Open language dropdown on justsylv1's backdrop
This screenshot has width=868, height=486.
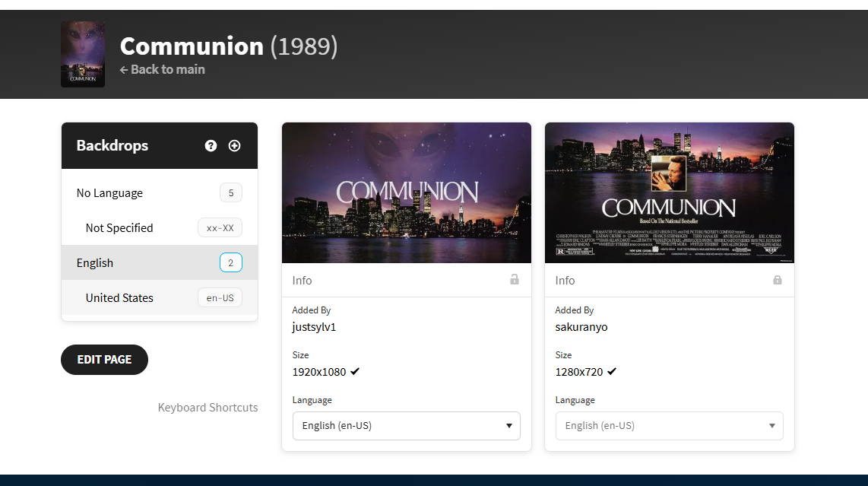(x=407, y=426)
